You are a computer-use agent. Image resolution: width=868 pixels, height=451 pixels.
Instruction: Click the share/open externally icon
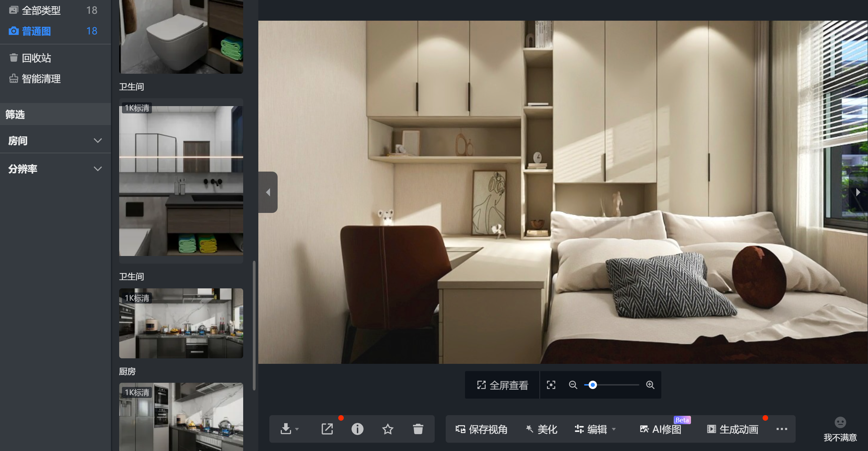pos(327,429)
